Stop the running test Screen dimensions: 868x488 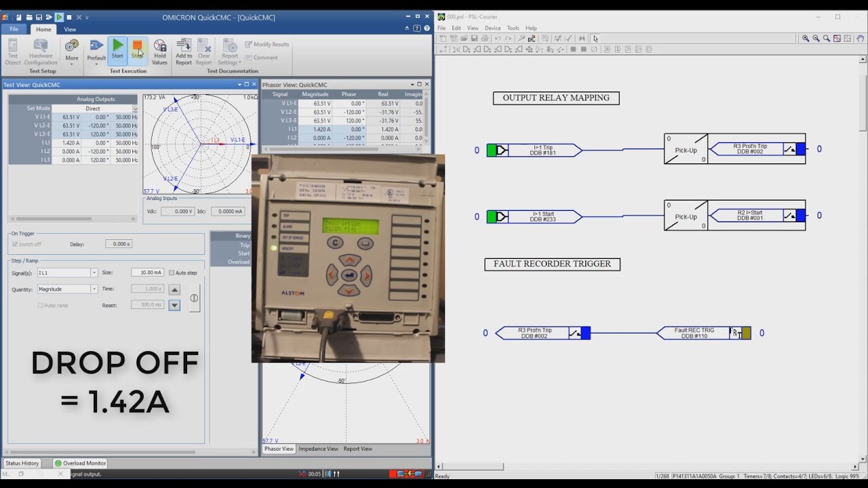pos(138,51)
